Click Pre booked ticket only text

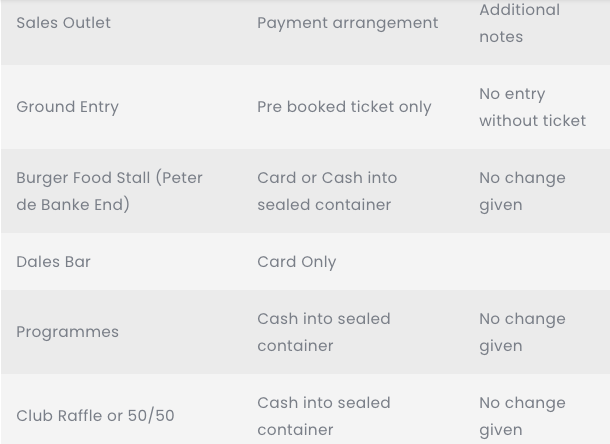344,107
